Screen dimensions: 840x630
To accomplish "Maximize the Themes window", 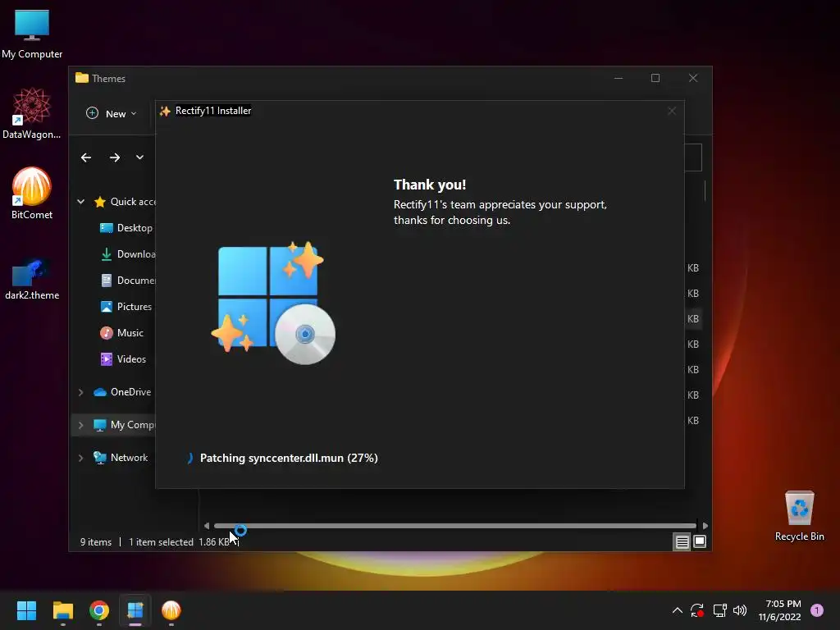I will tap(655, 78).
